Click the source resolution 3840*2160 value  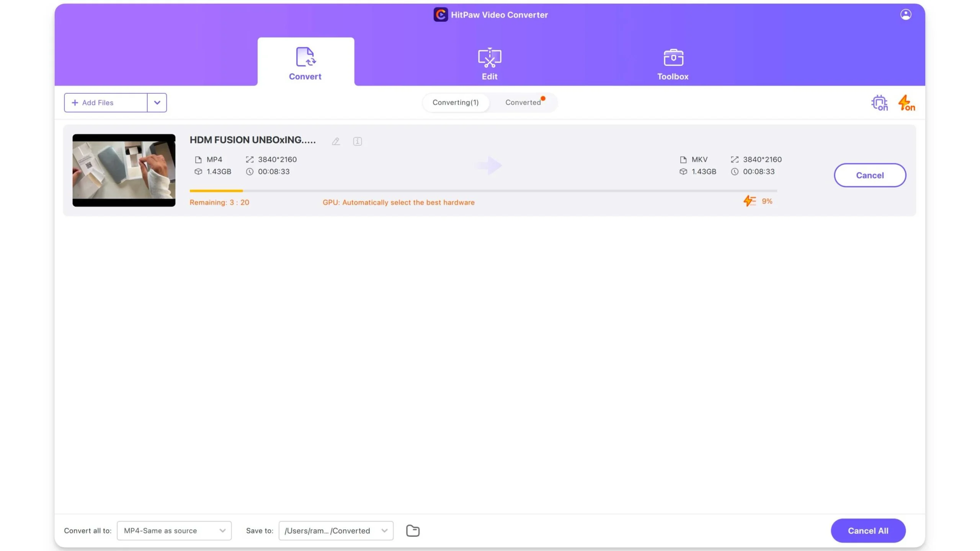(277, 160)
